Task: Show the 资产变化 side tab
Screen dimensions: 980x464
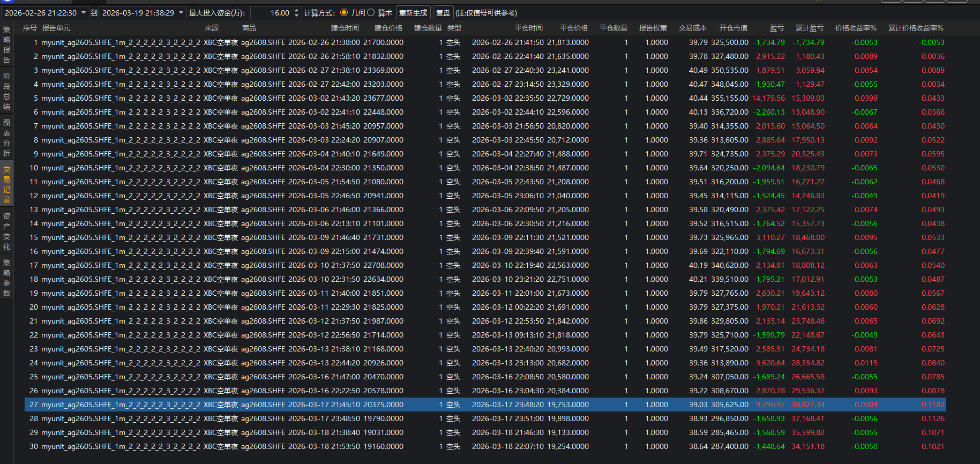Action: point(6,231)
